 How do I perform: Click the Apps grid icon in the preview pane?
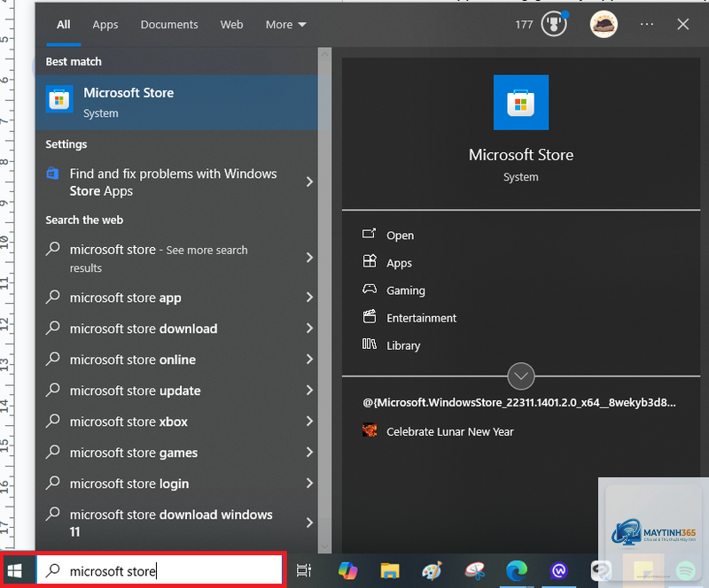[370, 261]
